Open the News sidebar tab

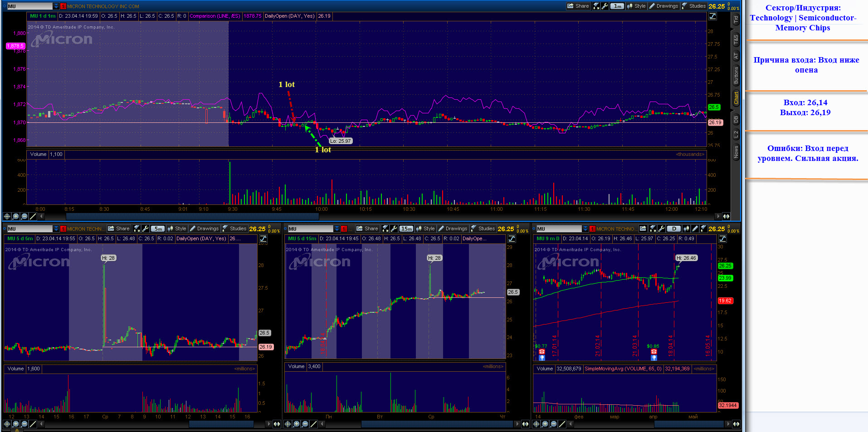[736, 151]
